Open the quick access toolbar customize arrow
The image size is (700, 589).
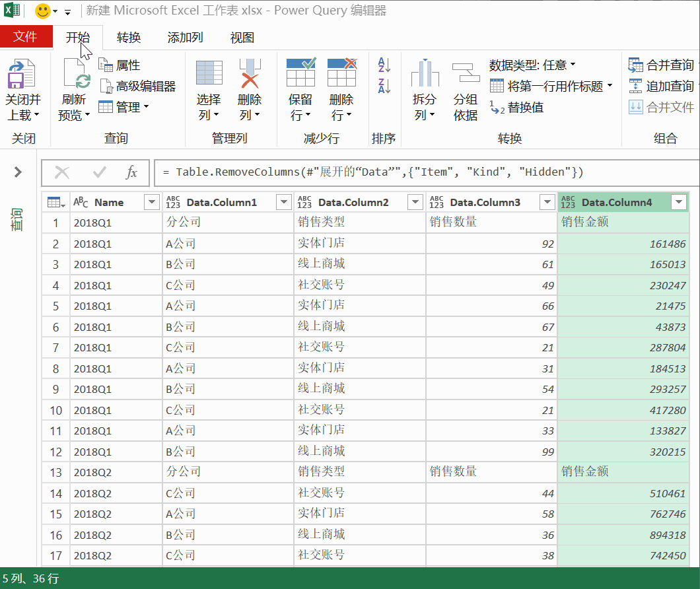(x=68, y=12)
